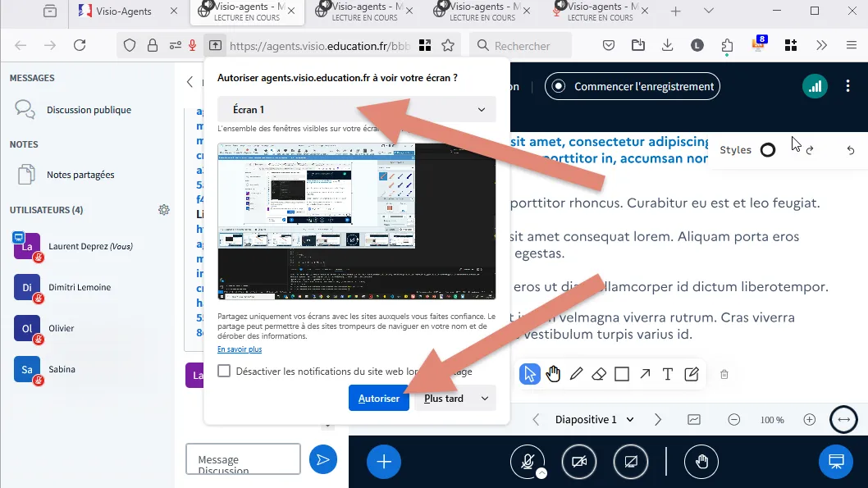The height and width of the screenshot is (488, 868).
Task: Pick the Styles color circle
Action: 768,150
